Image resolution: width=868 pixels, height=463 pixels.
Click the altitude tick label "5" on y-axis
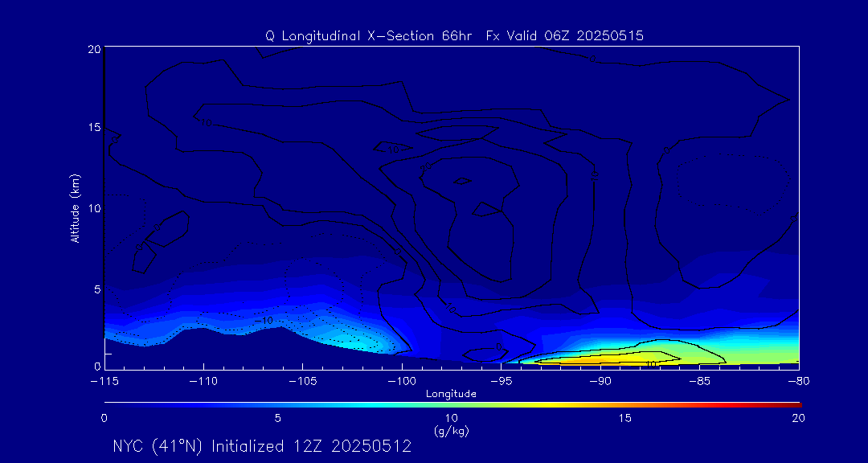pyautogui.click(x=97, y=289)
